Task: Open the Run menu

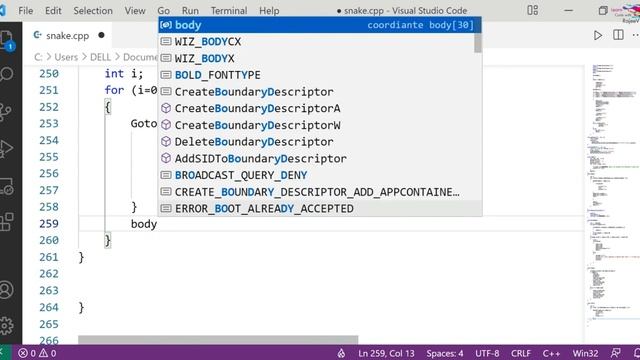Action: 190,11
